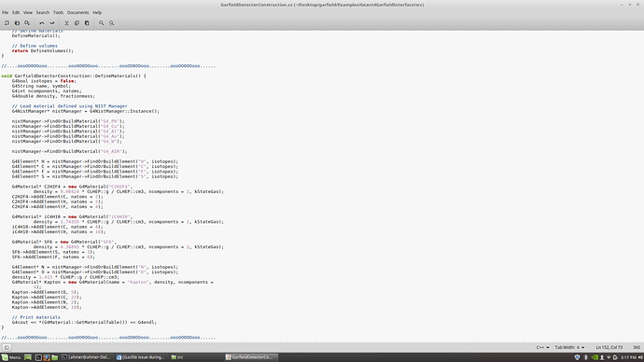Open the find magnifier tool
Viewport: 644px width, 362px height.
pyautogui.click(x=101, y=23)
